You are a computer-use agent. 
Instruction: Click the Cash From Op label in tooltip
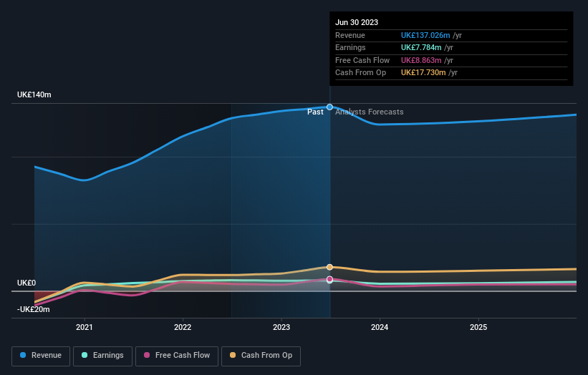point(360,73)
